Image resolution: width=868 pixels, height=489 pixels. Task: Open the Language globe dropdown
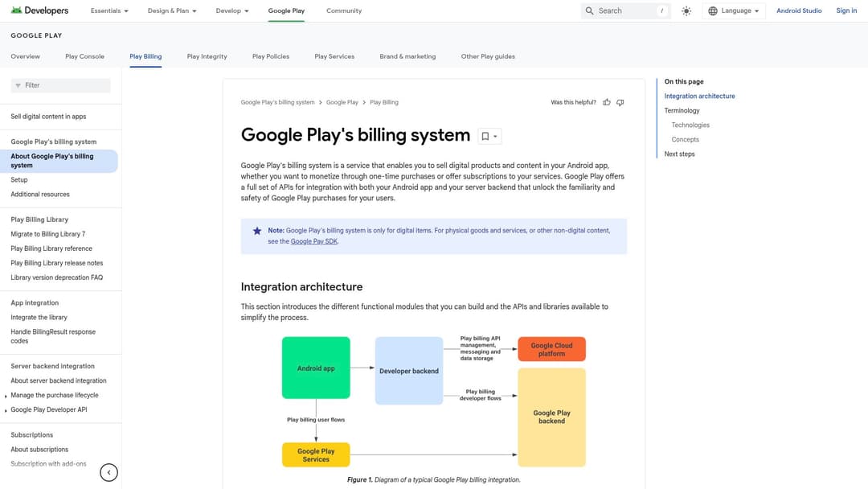click(x=734, y=10)
